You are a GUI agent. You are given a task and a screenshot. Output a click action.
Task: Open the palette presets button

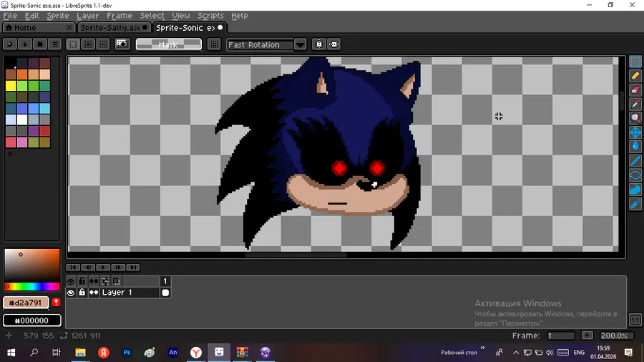pyautogui.click(x=40, y=44)
